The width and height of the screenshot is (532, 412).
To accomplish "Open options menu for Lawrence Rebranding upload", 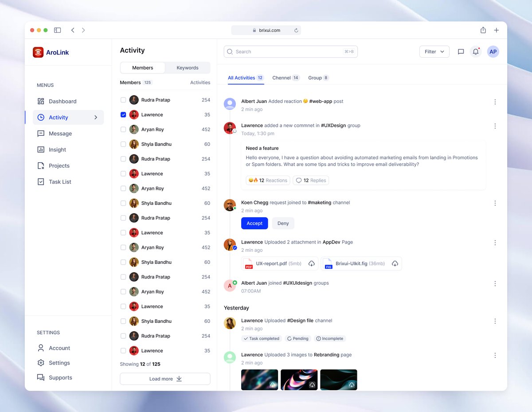I will (x=495, y=355).
